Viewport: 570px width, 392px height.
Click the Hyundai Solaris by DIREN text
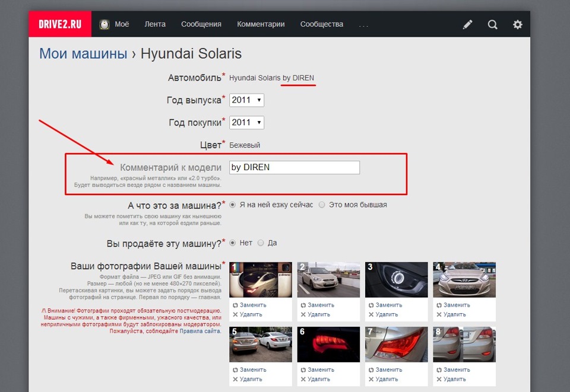coord(271,78)
